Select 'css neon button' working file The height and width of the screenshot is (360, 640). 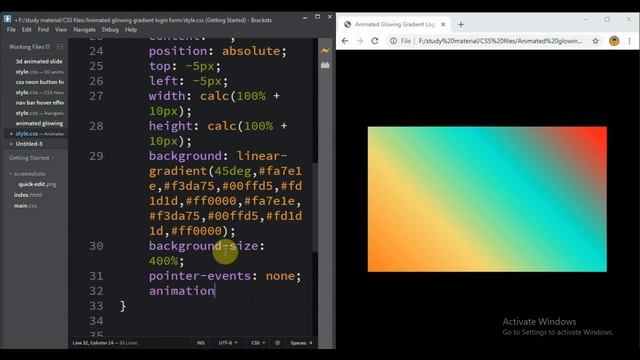point(40,82)
